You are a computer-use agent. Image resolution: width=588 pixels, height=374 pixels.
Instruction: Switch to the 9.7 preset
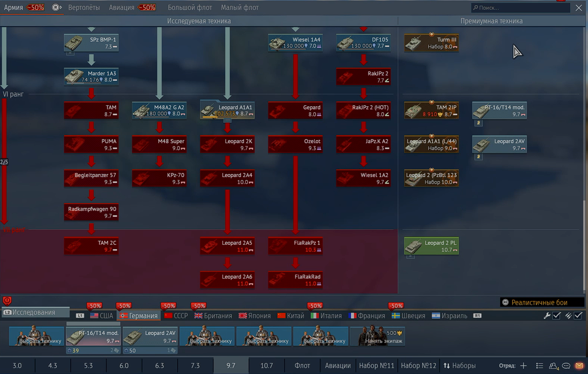coord(231,366)
